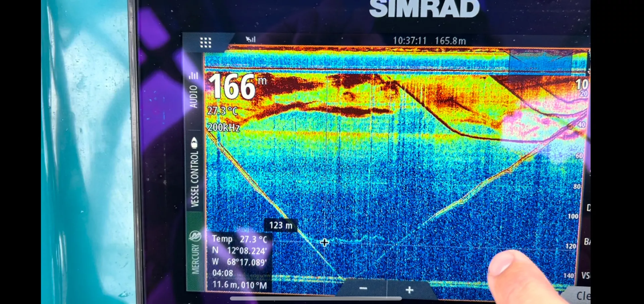Screen dimensions: 644x304
Task: Click the 27.3 °C temperature overlay
Action: click(x=222, y=111)
